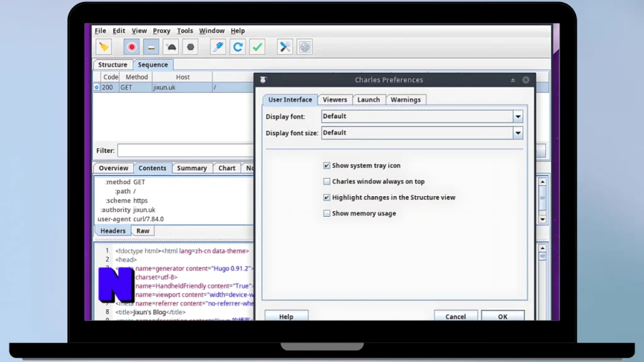This screenshot has width=644, height=362.
Task: Select the Headers sub-tab
Action: [113, 231]
